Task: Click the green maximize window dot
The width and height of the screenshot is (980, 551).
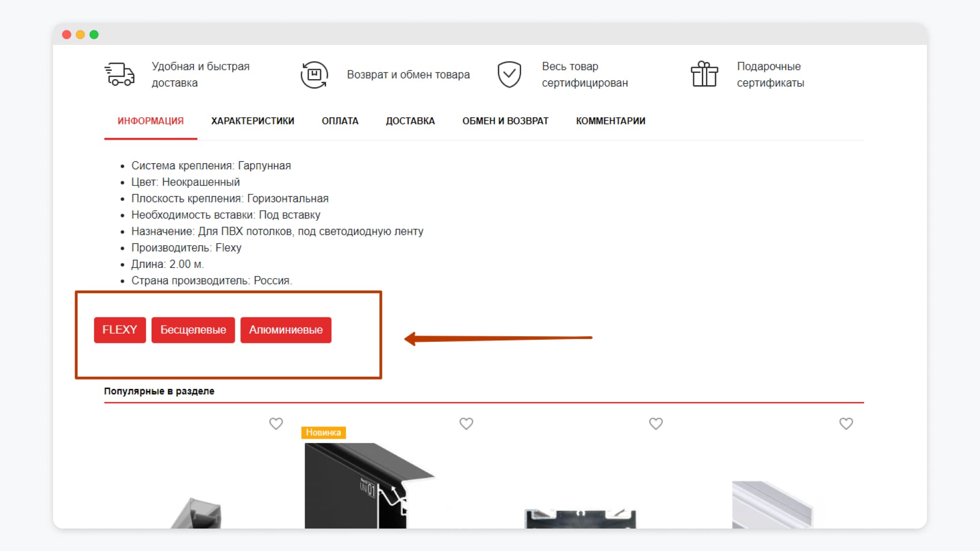Action: pyautogui.click(x=94, y=35)
